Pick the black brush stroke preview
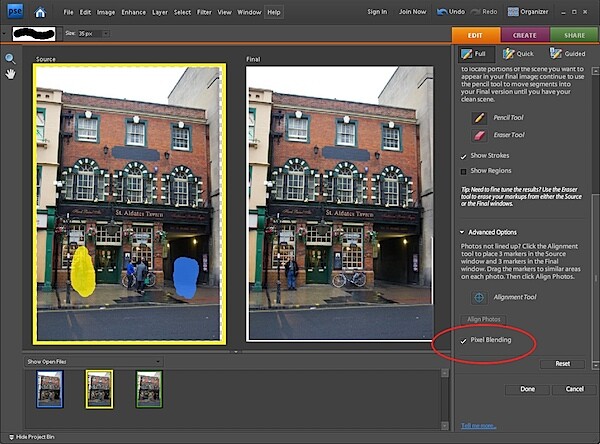The height and width of the screenshot is (444, 600). point(34,34)
